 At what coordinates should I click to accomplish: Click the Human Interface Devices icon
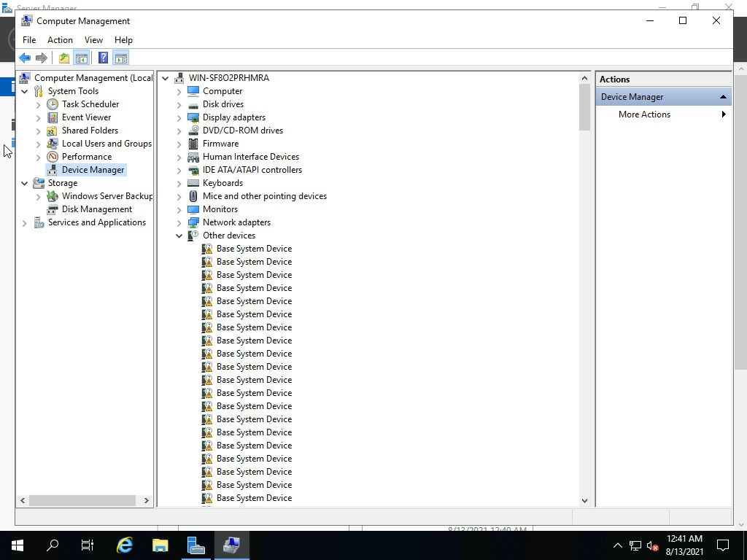click(193, 157)
